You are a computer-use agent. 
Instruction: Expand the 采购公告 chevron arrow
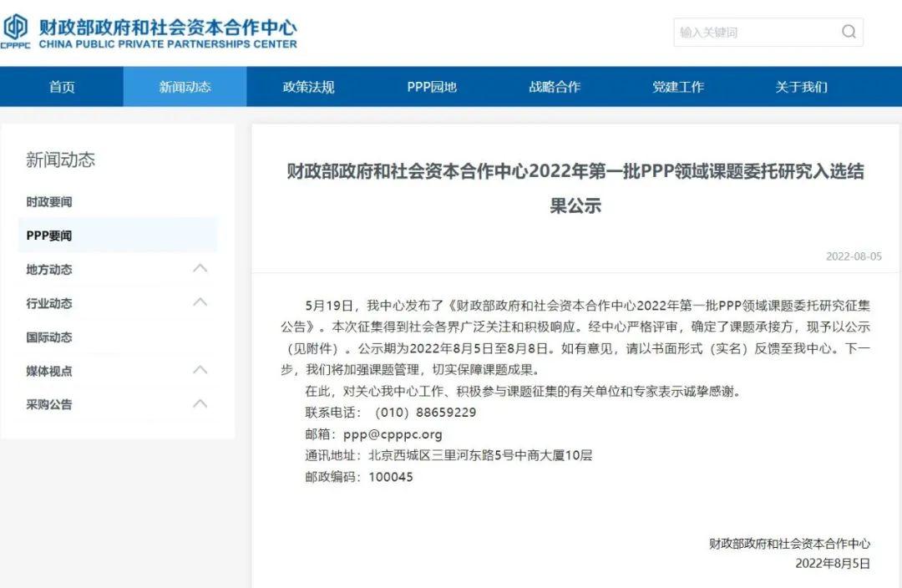pyautogui.click(x=200, y=404)
